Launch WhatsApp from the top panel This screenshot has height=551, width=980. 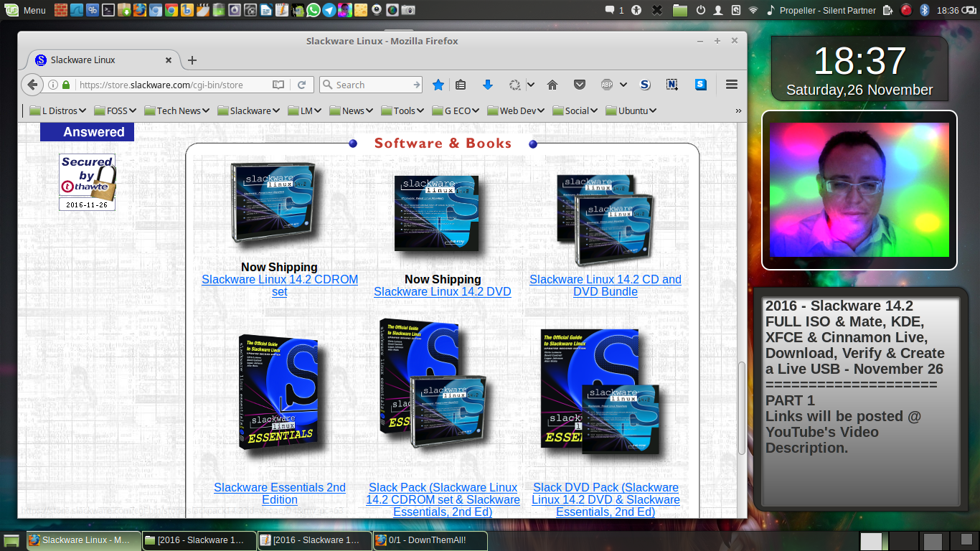(313, 10)
